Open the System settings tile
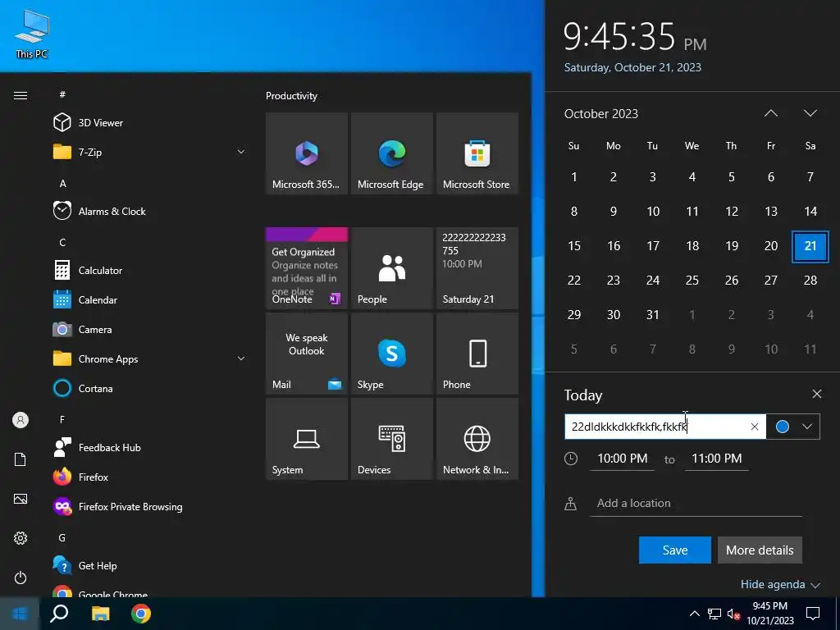The width and height of the screenshot is (840, 630). click(x=307, y=439)
